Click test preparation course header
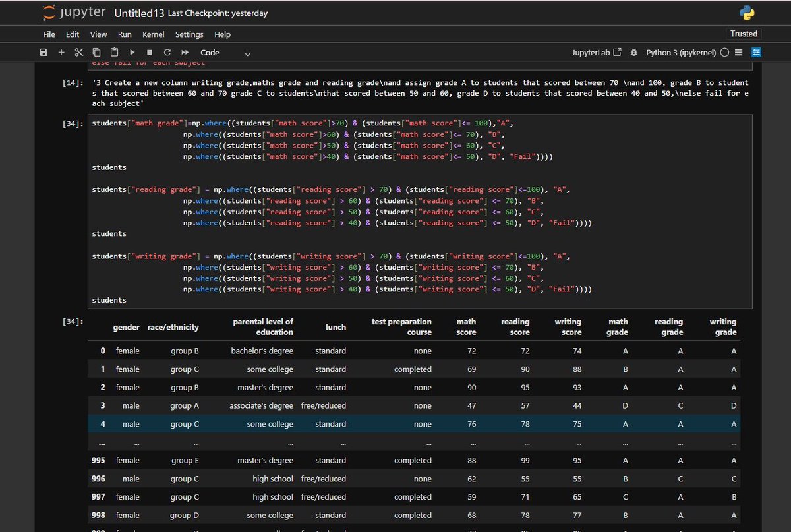Viewport: 791px width, 532px height. tap(401, 327)
